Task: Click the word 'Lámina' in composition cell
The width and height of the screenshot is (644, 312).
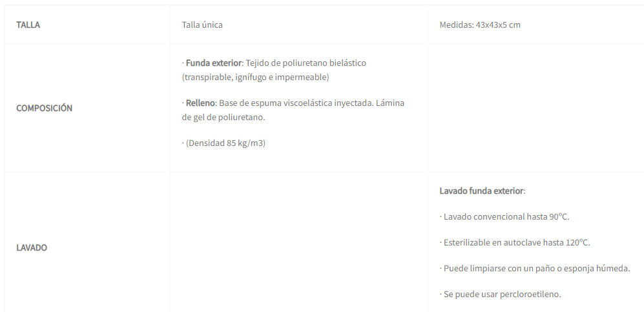Action: tap(391, 103)
